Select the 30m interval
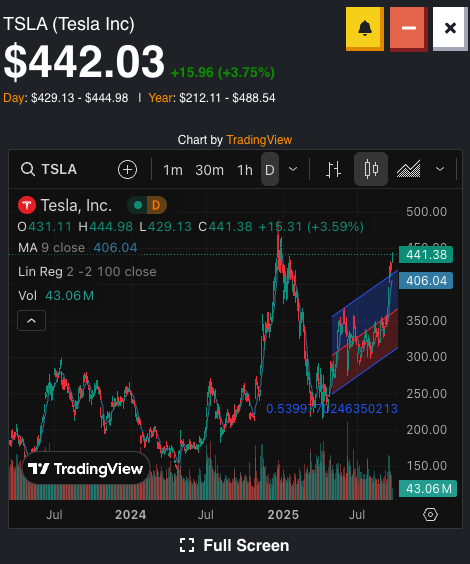Image resolution: width=470 pixels, height=564 pixels. [x=209, y=170]
